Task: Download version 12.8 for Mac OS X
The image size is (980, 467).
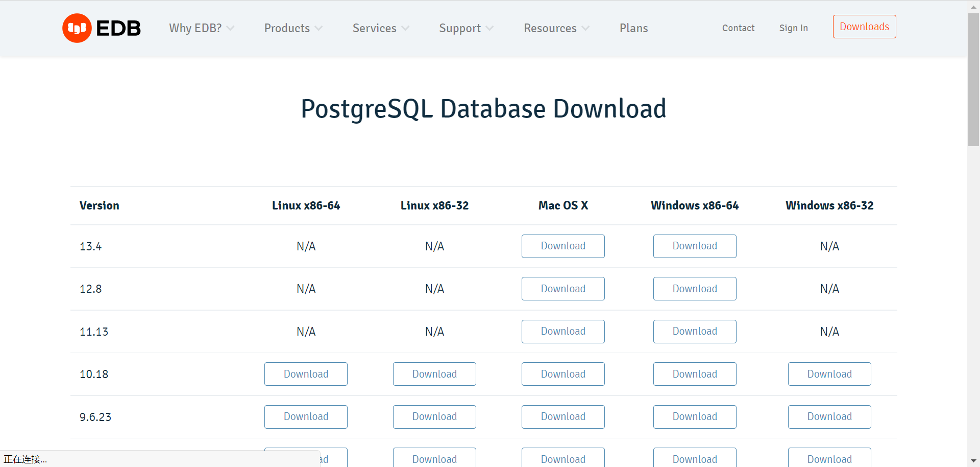Action: point(563,289)
